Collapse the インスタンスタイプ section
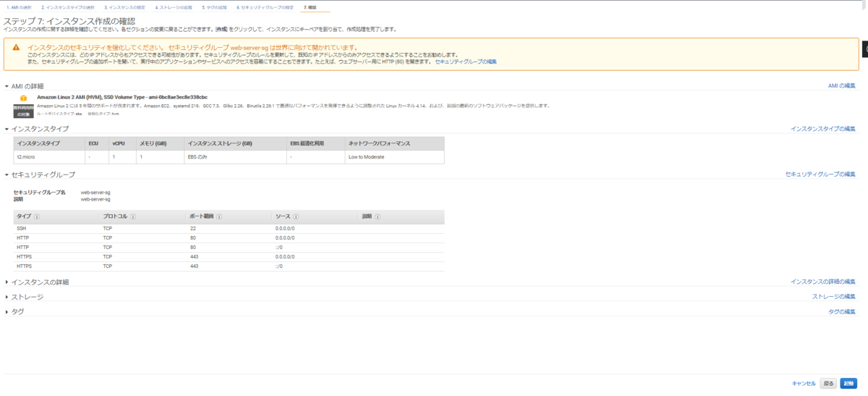The height and width of the screenshot is (396, 868). click(7, 129)
